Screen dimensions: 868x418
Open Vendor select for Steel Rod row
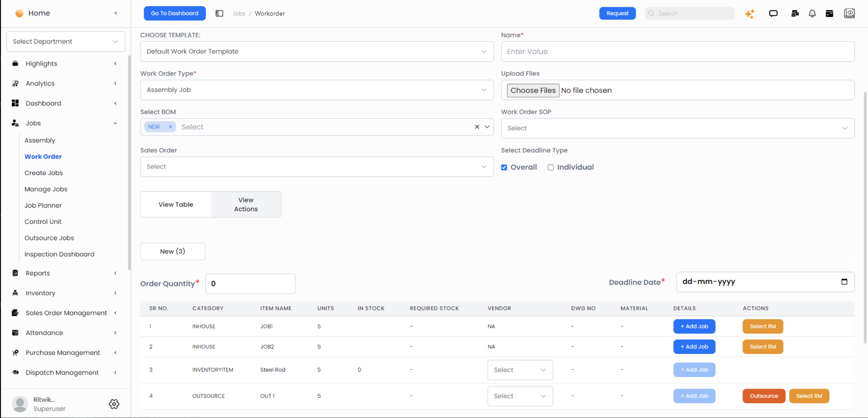click(x=519, y=370)
